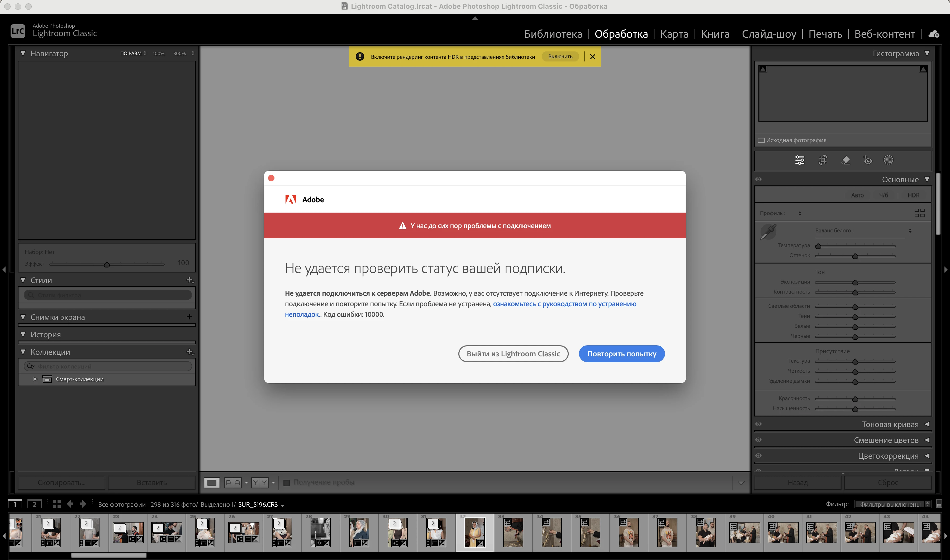Click the Эффект amount slider handle
The image size is (950, 560).
(107, 265)
